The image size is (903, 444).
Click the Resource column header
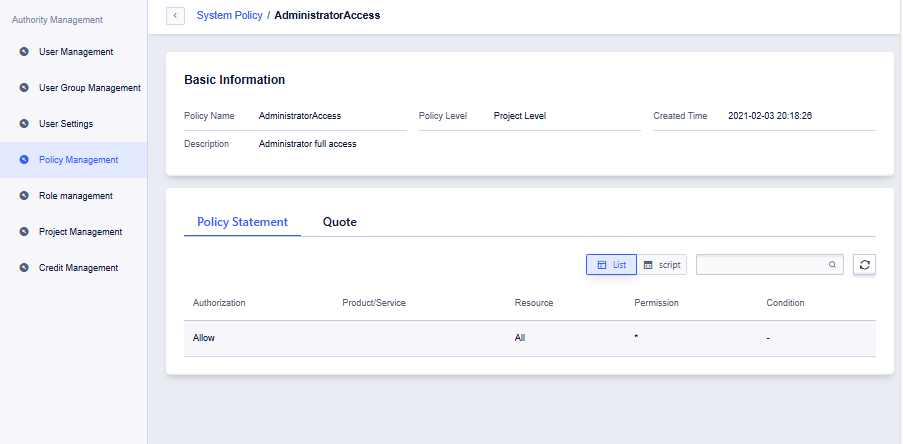tap(534, 302)
